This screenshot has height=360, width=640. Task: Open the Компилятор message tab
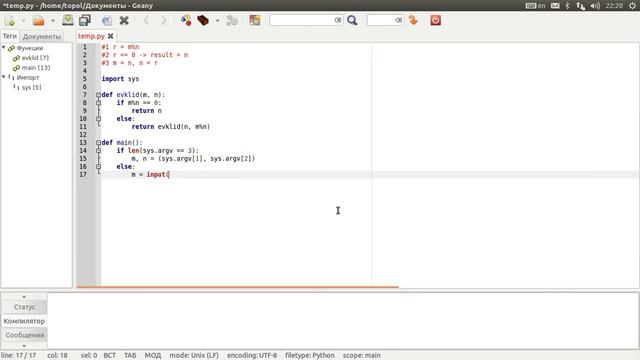[24, 321]
